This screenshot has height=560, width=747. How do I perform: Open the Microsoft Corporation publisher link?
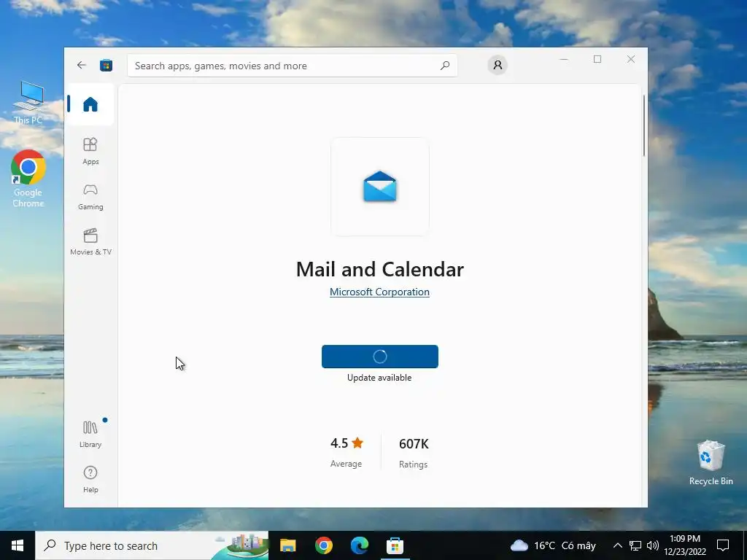[x=379, y=292]
